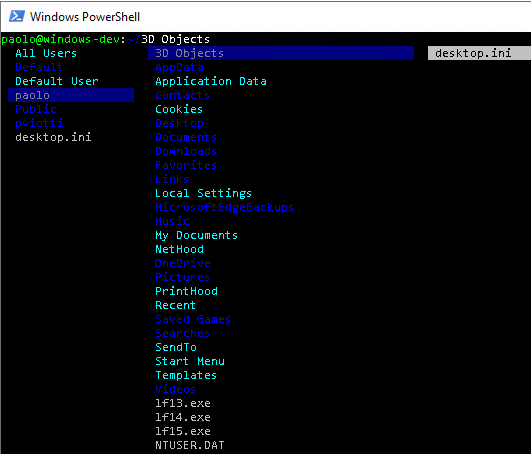Select the NTUSER.DAT file
Viewport: 531px width, 454px height.
tap(190, 445)
